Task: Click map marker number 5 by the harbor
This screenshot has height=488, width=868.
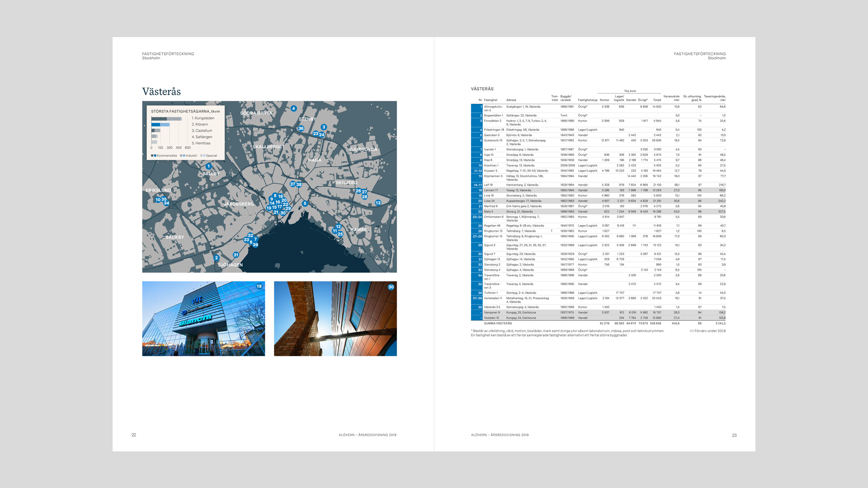Action: (x=305, y=203)
